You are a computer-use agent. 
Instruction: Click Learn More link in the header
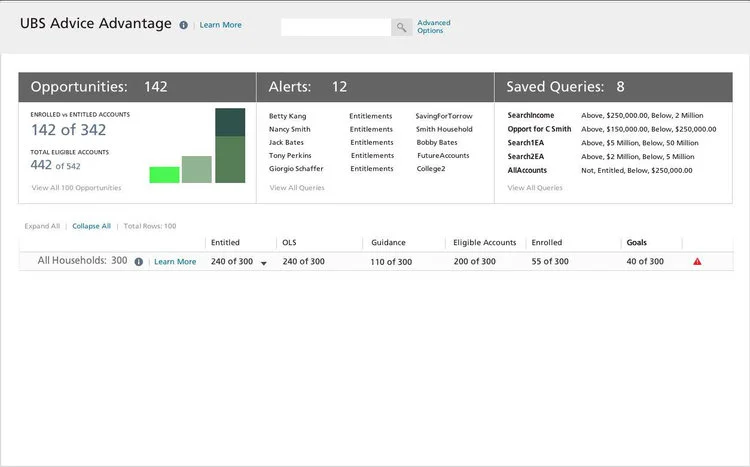click(x=221, y=25)
